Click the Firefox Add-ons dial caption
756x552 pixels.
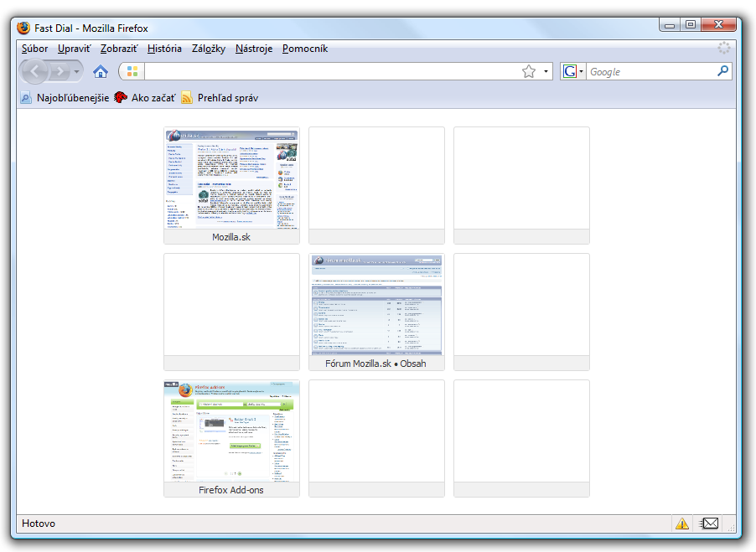pos(231,490)
